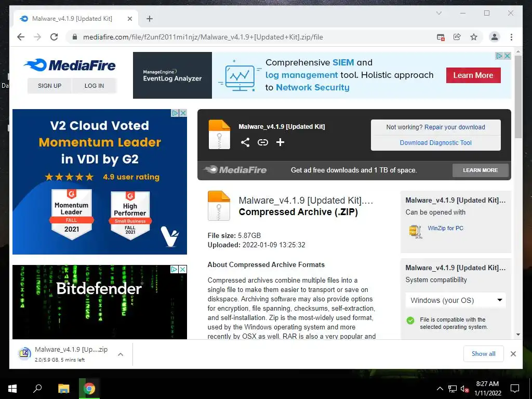532x399 pixels.
Task: Click the padlock site info icon
Action: [75, 37]
